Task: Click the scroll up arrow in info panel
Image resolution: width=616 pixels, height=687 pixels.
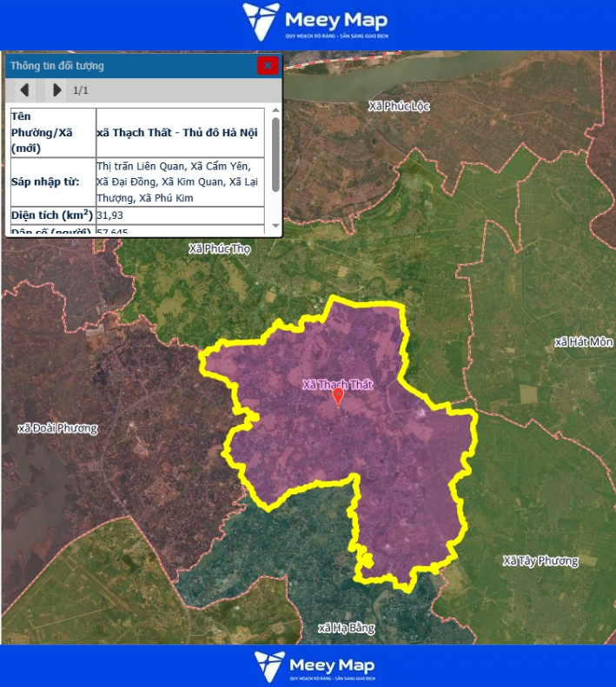Action: tap(275, 110)
